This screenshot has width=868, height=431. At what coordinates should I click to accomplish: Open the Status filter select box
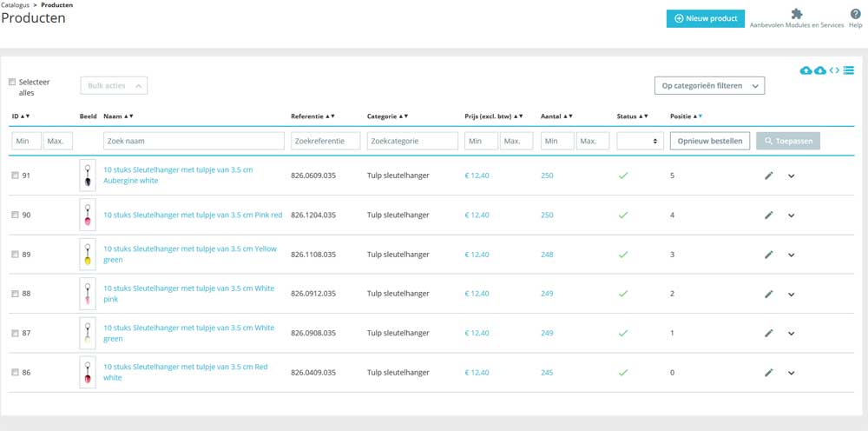click(x=640, y=141)
